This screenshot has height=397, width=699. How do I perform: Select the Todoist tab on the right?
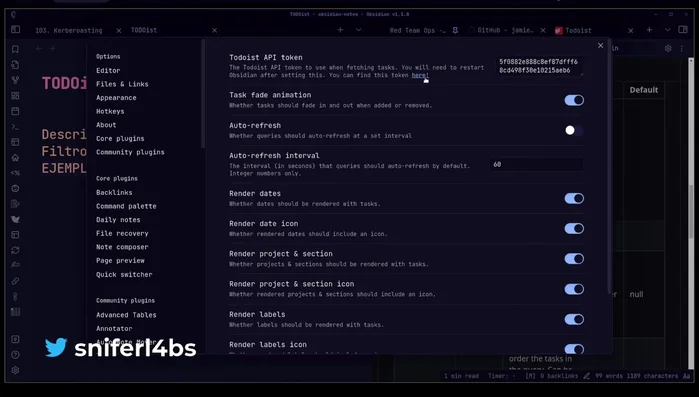(578, 30)
